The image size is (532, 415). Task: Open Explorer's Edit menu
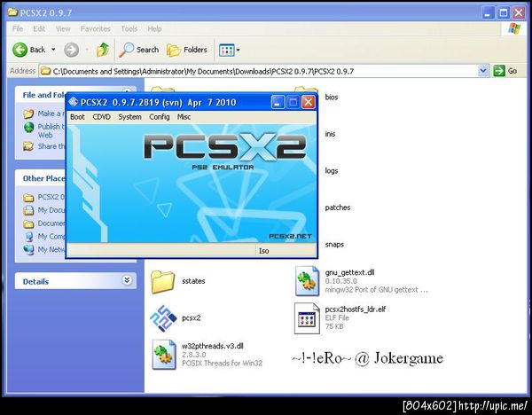pos(39,29)
